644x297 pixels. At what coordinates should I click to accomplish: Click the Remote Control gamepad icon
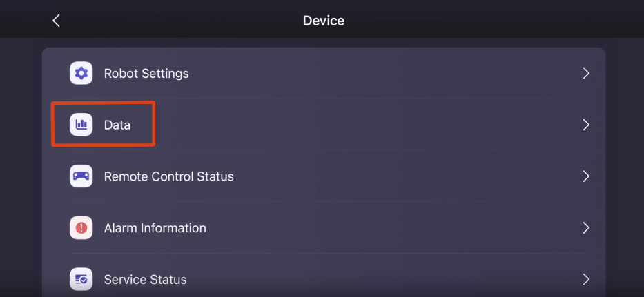(81, 176)
